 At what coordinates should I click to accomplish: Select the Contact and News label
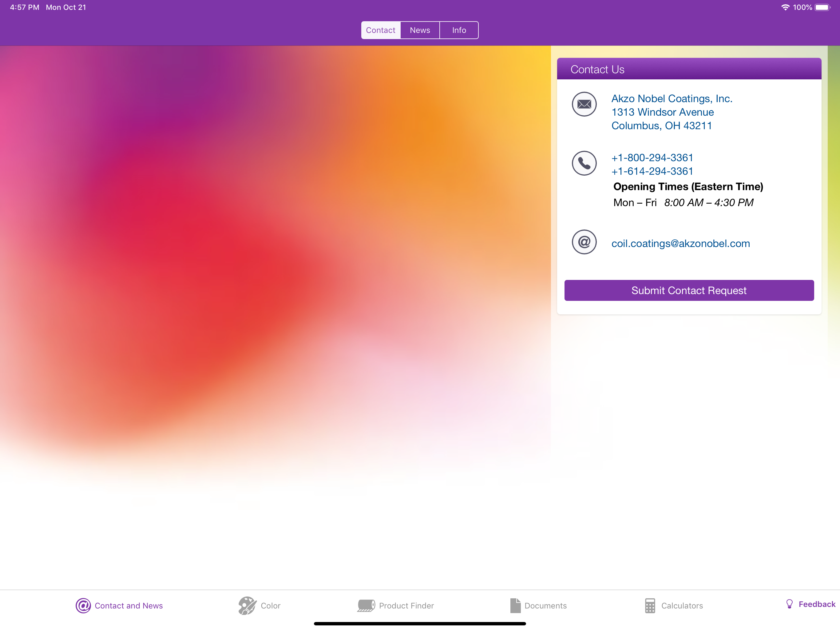coord(129,605)
